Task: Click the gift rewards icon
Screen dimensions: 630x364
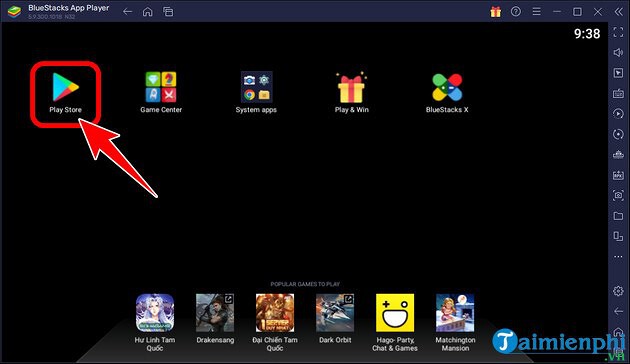Action: pyautogui.click(x=495, y=12)
